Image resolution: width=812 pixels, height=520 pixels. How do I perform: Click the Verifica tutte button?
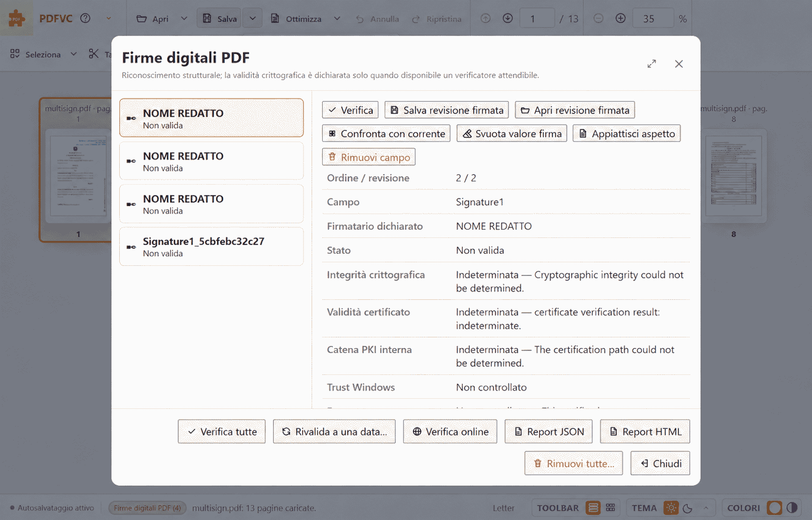tap(222, 432)
